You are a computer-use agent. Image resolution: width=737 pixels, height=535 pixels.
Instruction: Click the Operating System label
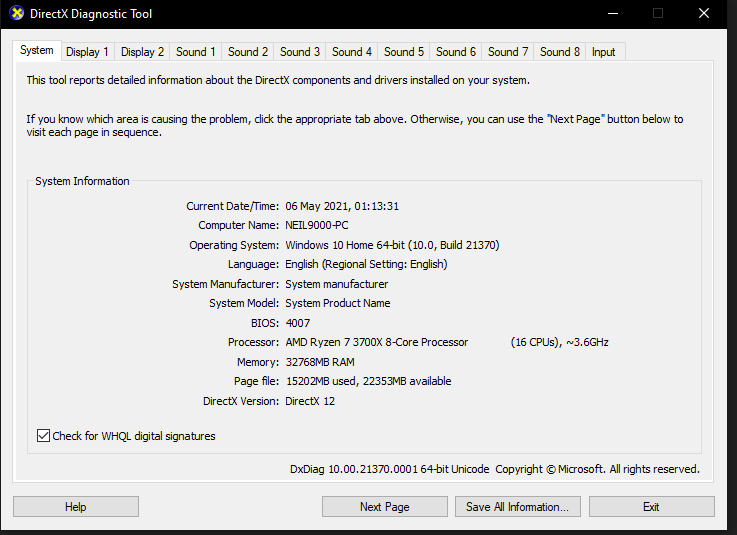click(234, 245)
